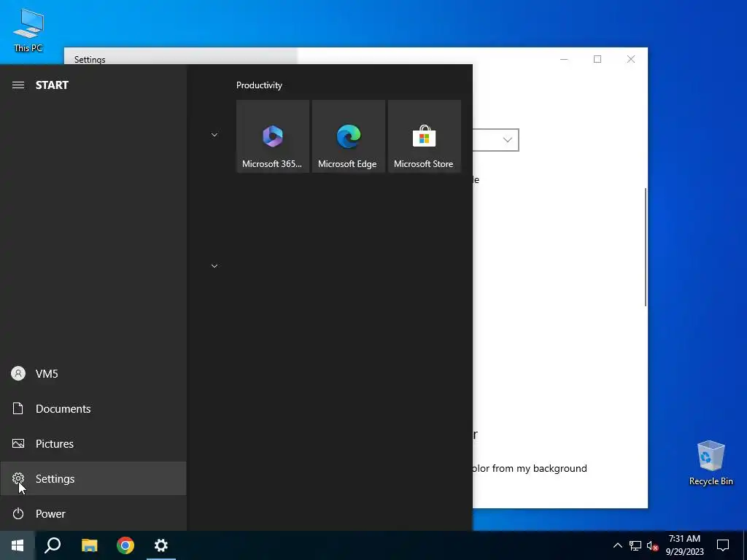The image size is (747, 560).
Task: Close the Settings window
Action: 631,59
